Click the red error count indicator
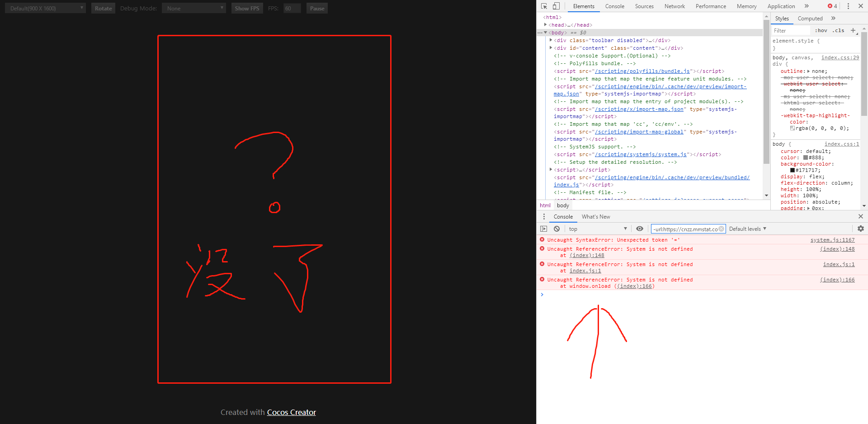 pos(832,6)
